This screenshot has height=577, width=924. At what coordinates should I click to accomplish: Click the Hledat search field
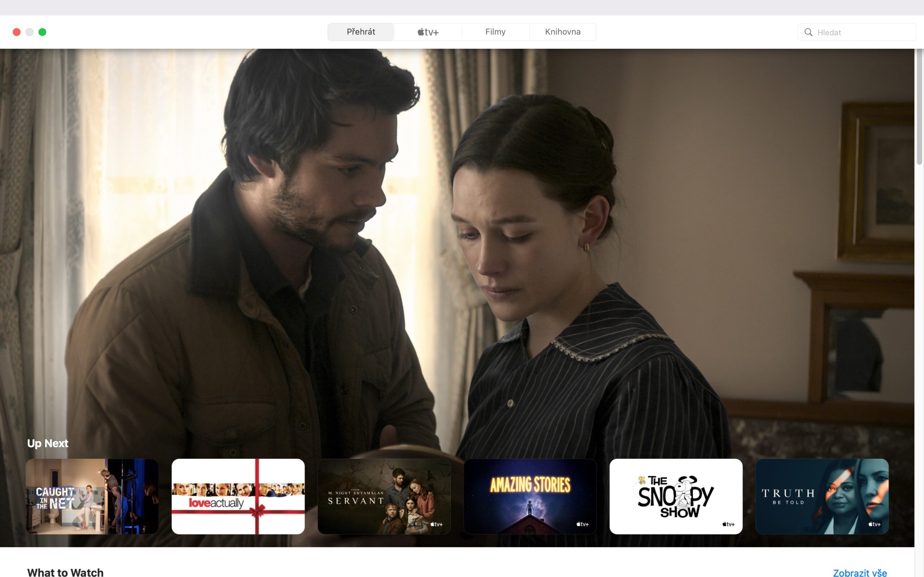857,32
